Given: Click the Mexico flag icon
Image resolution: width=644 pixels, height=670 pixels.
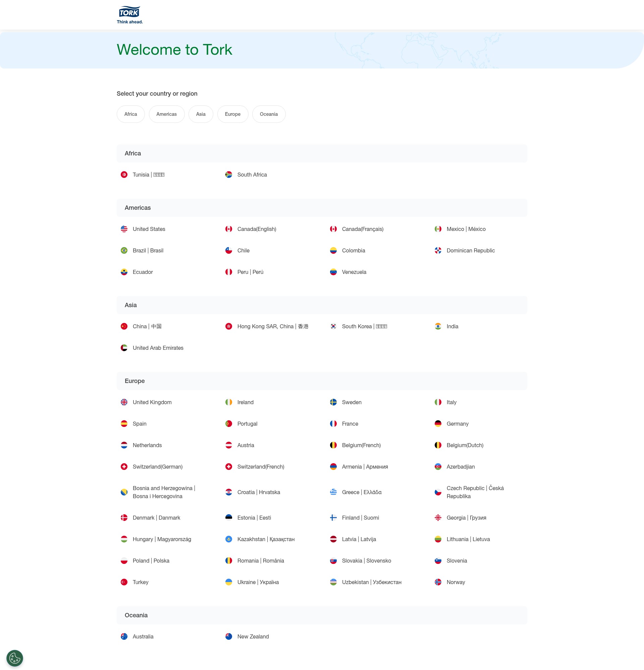Looking at the screenshot, I should pos(438,229).
